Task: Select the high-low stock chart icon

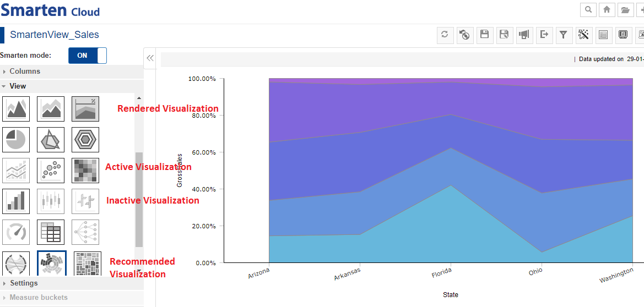Action: point(85,201)
